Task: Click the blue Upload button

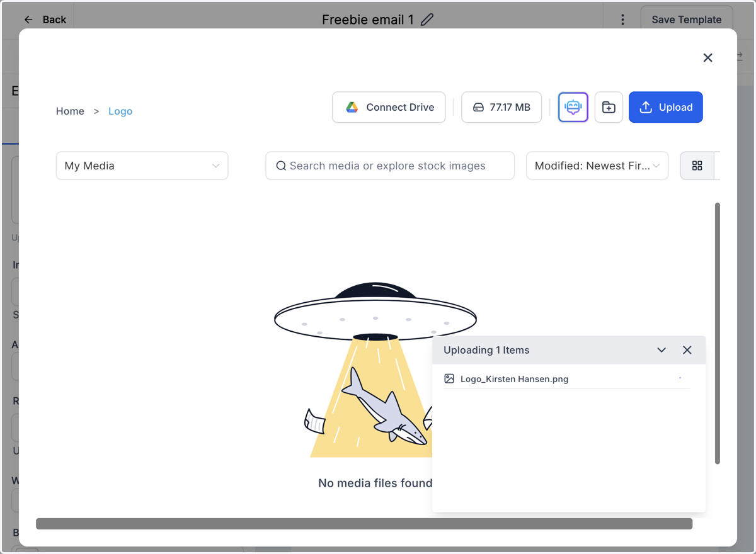Action: [666, 107]
